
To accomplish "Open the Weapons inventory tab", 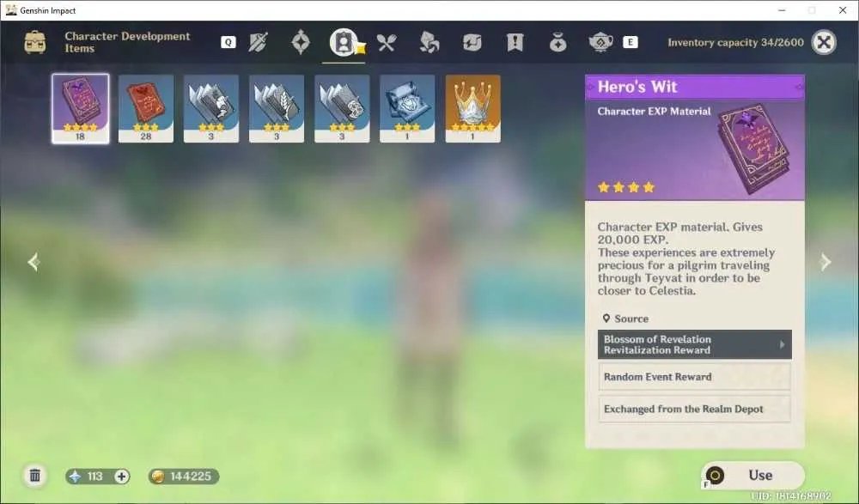I will tap(258, 42).
